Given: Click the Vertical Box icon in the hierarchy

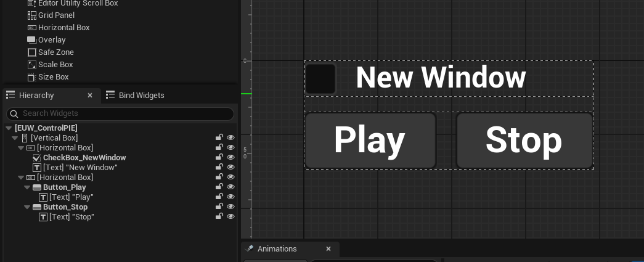Looking at the screenshot, I should [x=25, y=138].
